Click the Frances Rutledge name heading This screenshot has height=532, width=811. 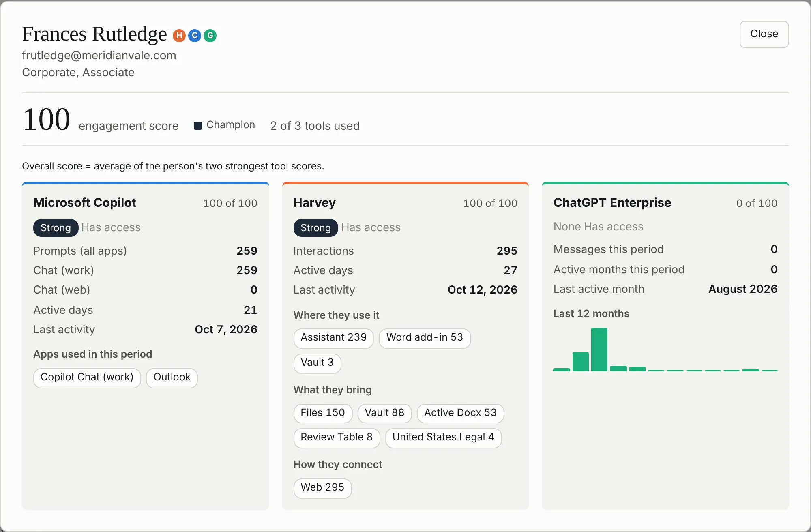(94, 34)
